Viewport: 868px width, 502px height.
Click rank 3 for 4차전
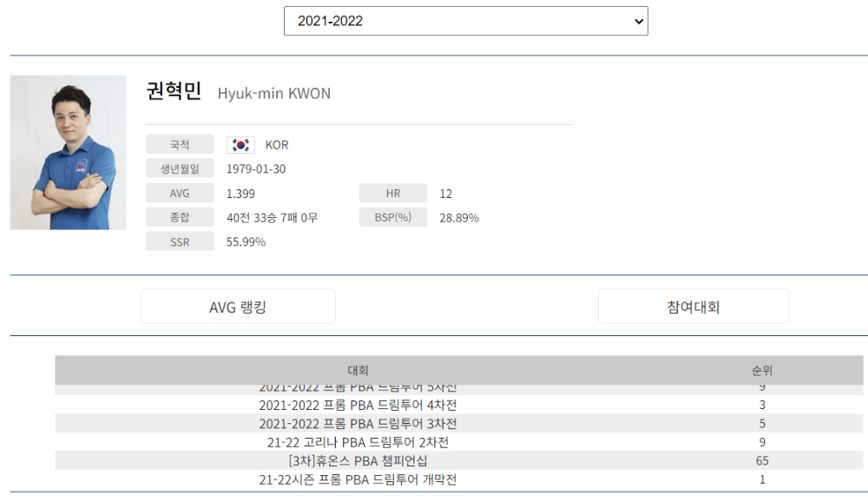pyautogui.click(x=762, y=405)
